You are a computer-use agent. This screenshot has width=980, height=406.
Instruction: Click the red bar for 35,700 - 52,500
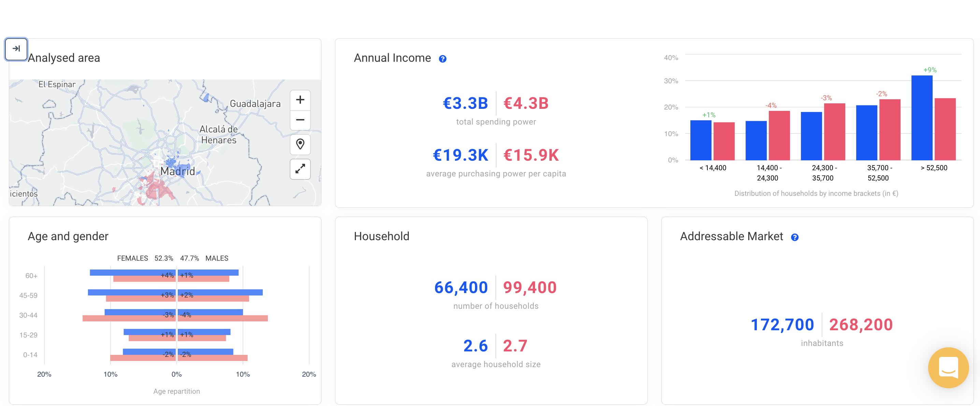(x=890, y=130)
